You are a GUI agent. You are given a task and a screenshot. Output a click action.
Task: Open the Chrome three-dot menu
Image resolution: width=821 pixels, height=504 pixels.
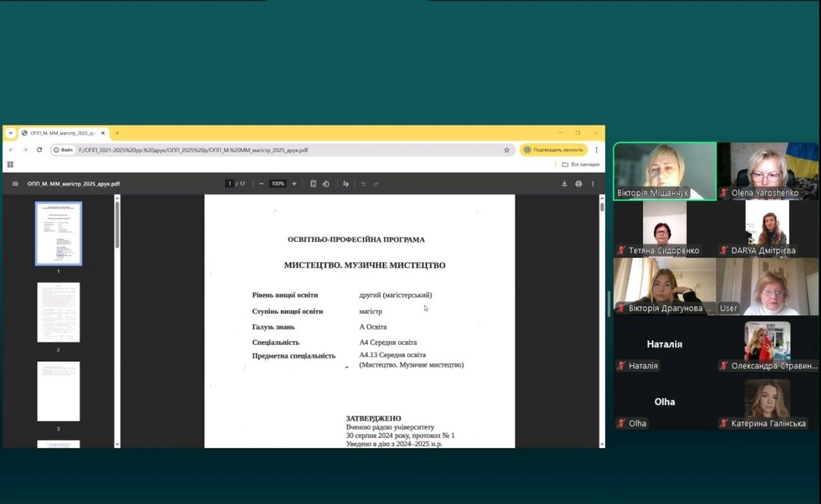point(596,150)
